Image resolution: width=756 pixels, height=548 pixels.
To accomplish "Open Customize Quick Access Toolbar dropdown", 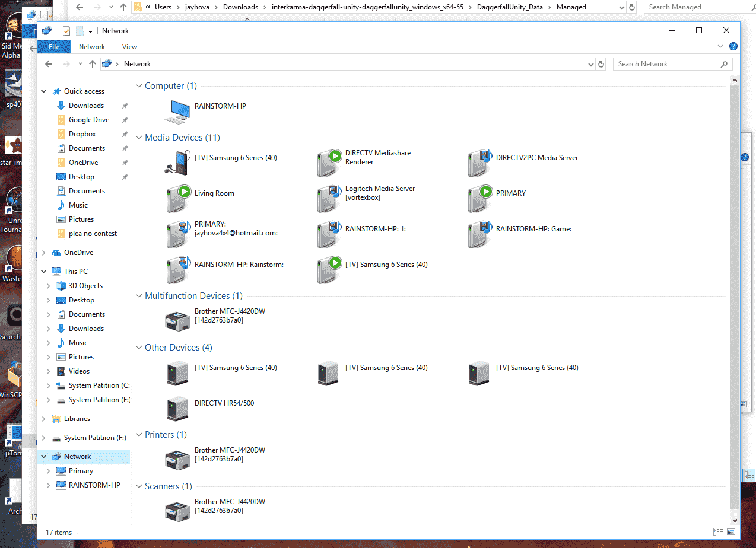I will click(90, 31).
